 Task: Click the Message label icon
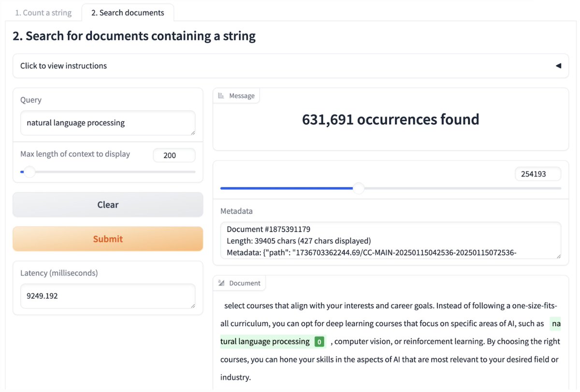pos(221,96)
